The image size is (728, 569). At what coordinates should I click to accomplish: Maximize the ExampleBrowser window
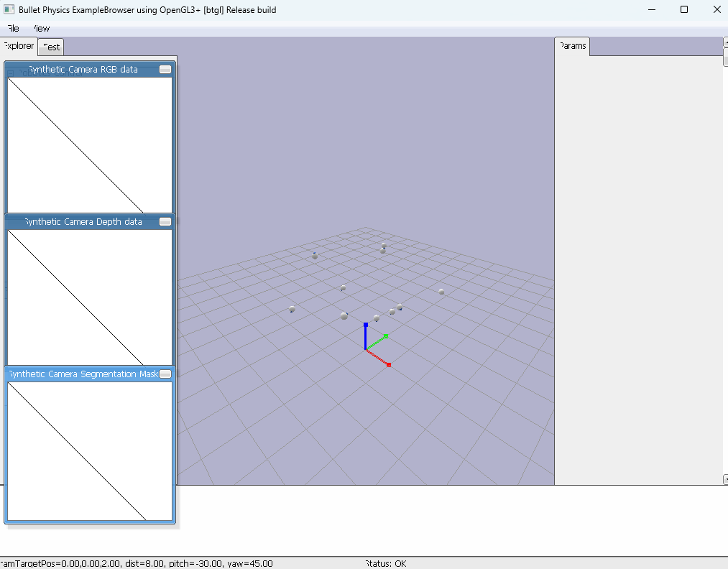(x=683, y=10)
